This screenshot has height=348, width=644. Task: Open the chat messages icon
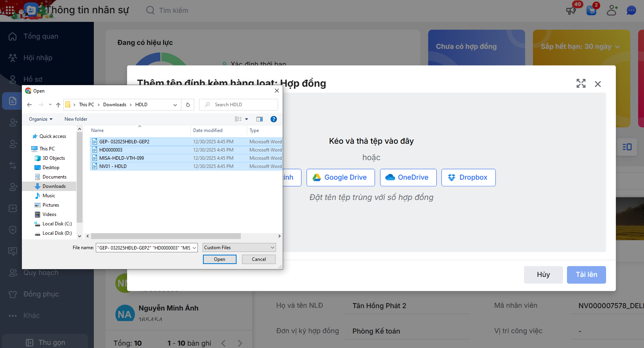(x=631, y=10)
